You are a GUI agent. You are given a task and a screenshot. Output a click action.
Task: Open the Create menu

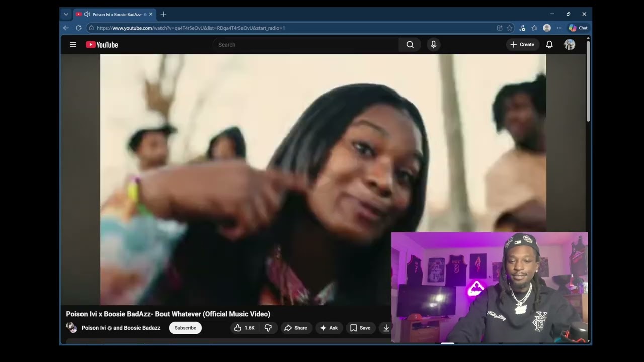click(x=523, y=45)
